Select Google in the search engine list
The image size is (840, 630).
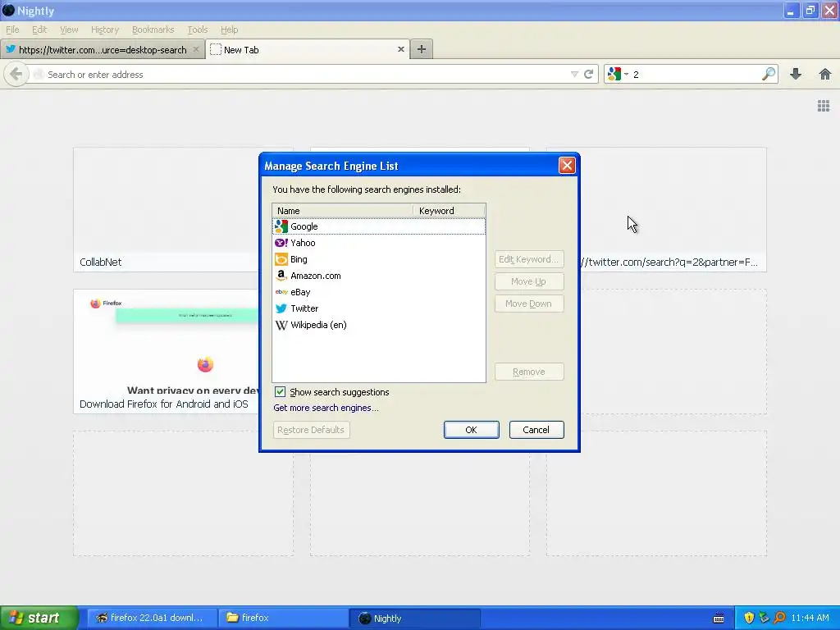pos(379,226)
